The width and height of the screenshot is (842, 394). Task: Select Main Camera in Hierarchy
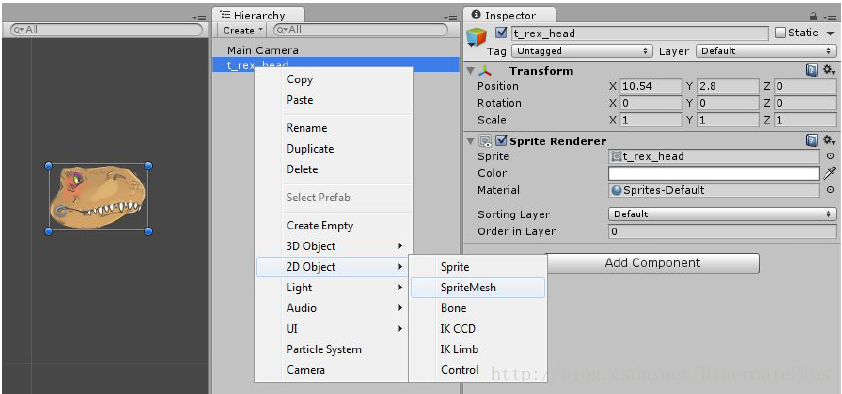[263, 50]
